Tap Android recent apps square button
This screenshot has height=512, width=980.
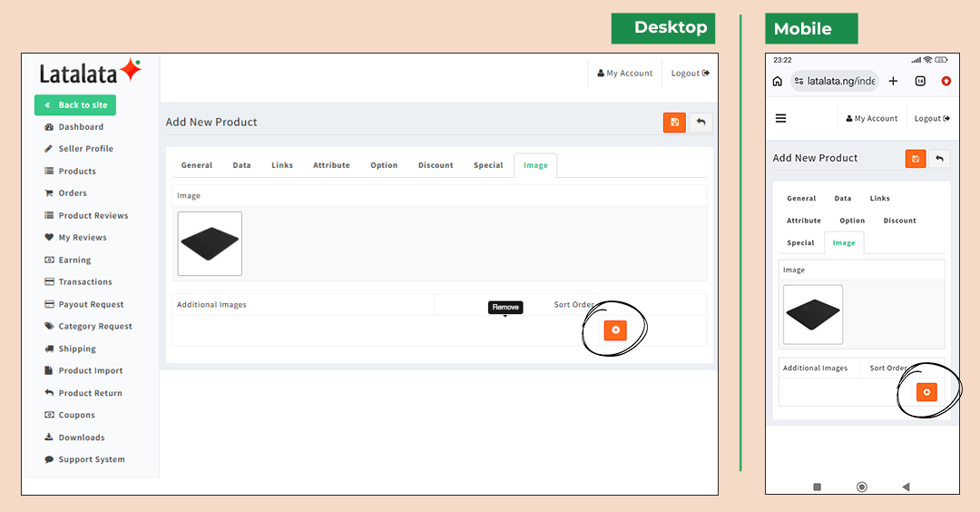coord(817,487)
